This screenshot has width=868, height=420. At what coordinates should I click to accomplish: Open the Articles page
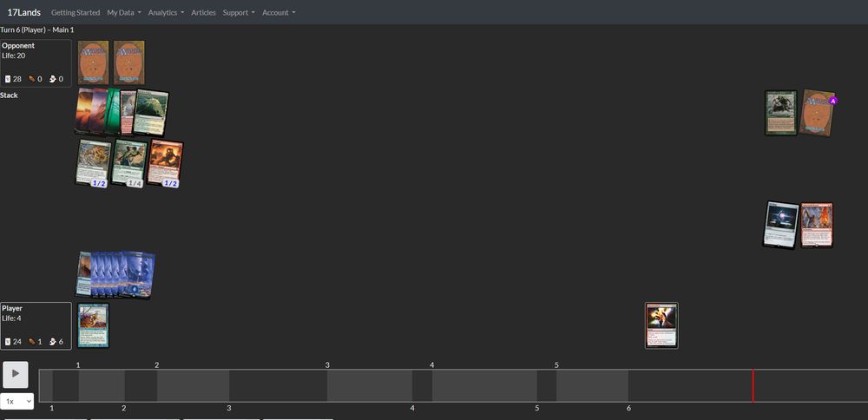(204, 12)
